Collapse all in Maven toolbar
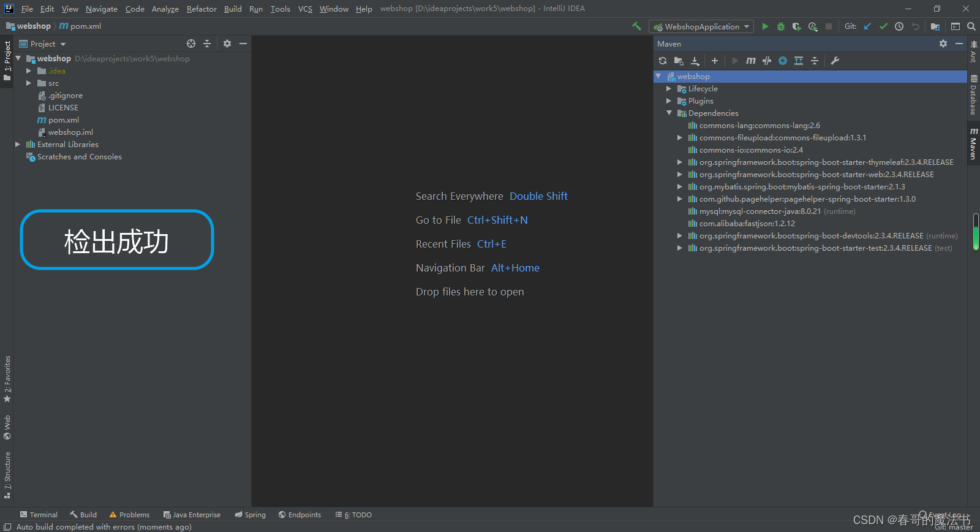This screenshot has height=532, width=980. pos(815,61)
